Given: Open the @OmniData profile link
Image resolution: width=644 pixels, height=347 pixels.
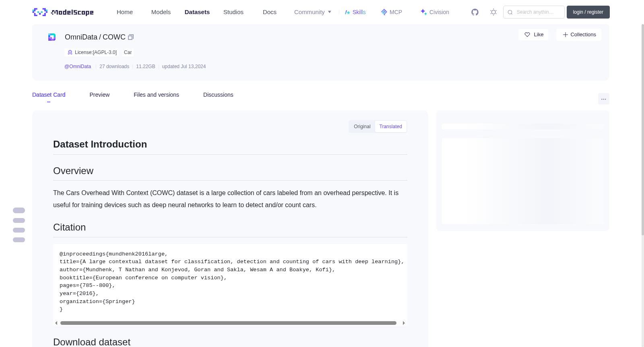Looking at the screenshot, I should point(78,66).
